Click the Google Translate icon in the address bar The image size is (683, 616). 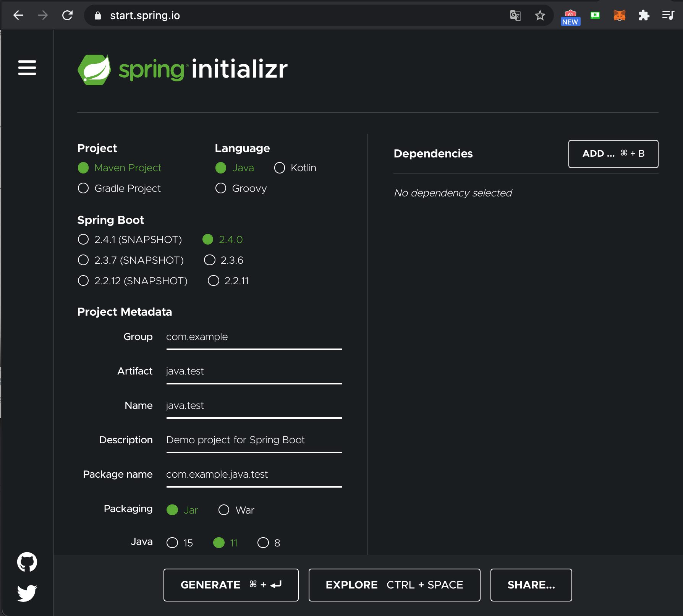pyautogui.click(x=515, y=15)
